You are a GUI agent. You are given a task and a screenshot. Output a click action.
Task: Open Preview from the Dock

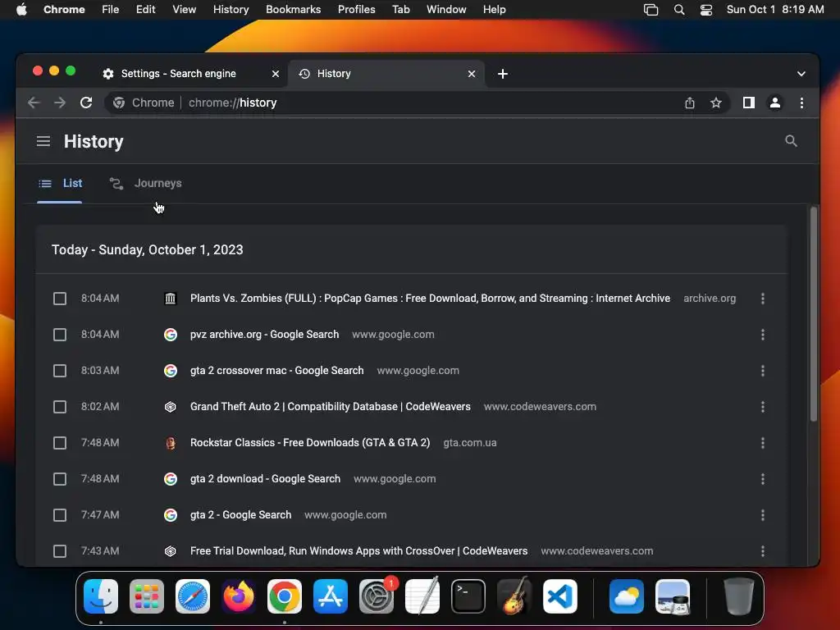673,596
